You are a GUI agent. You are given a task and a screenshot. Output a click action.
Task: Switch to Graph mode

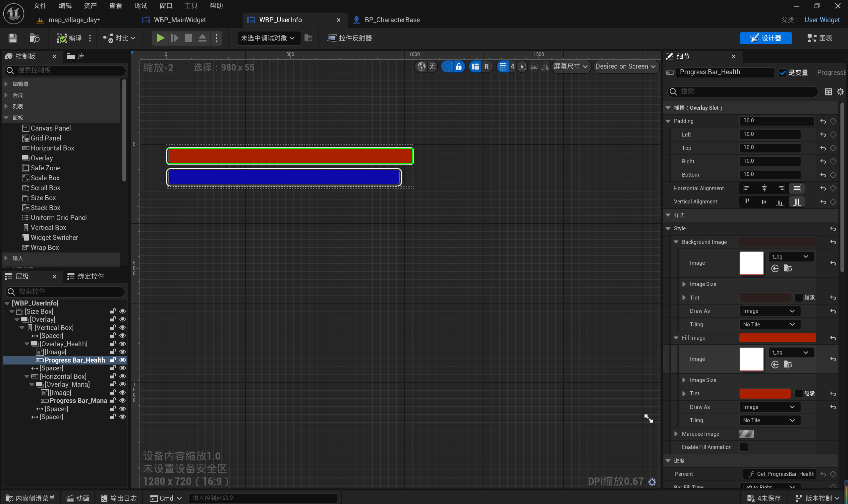pos(820,38)
